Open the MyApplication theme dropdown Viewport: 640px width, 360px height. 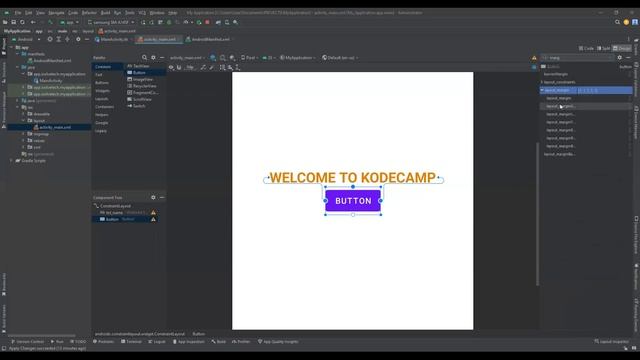(x=298, y=58)
